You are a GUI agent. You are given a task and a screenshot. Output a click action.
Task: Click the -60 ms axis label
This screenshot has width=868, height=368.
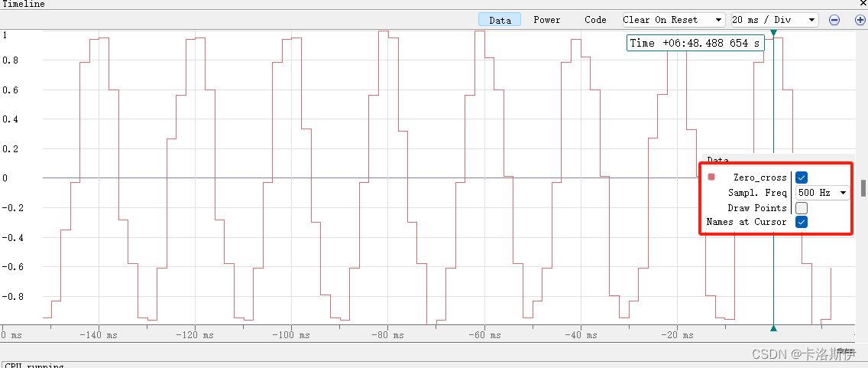pos(484,335)
